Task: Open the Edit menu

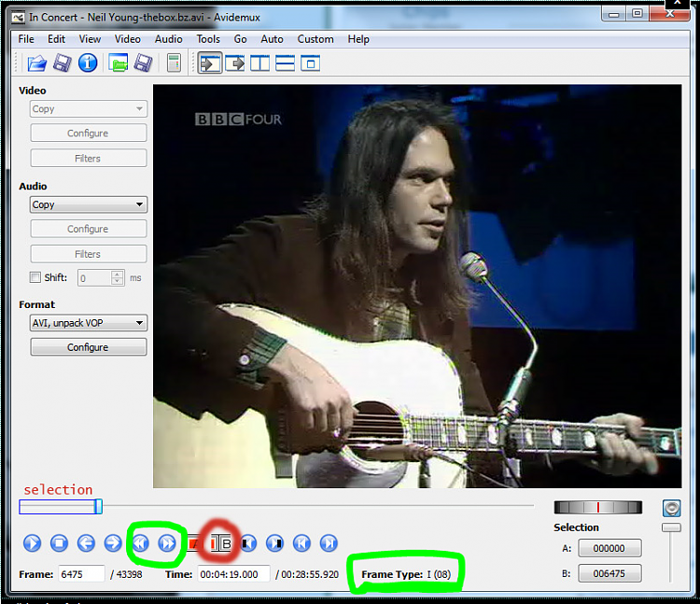Action: pos(56,39)
